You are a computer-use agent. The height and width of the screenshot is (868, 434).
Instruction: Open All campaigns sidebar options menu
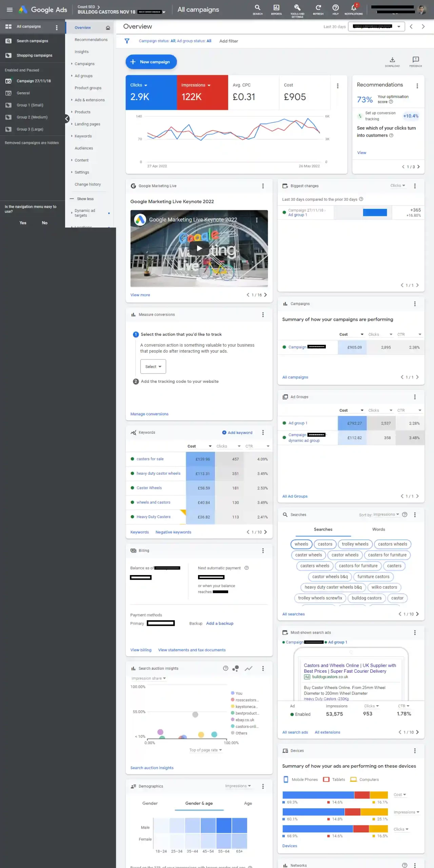57,27
